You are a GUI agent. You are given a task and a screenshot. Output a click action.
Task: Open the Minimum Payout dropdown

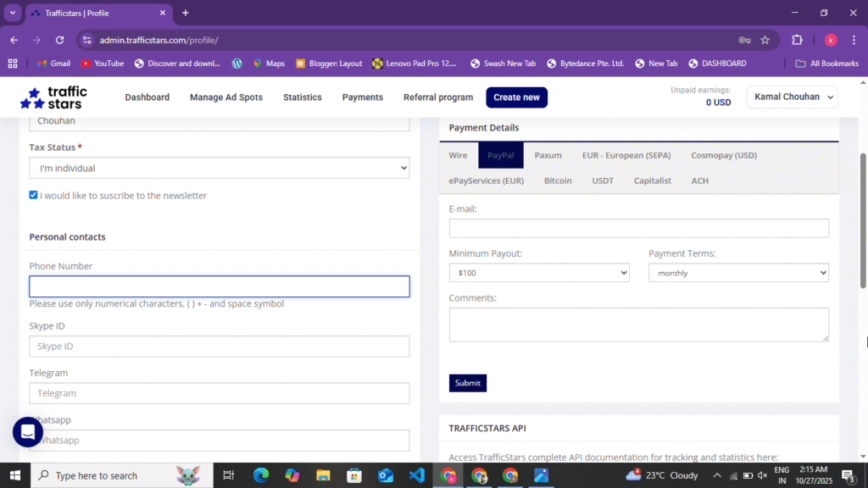(539, 272)
